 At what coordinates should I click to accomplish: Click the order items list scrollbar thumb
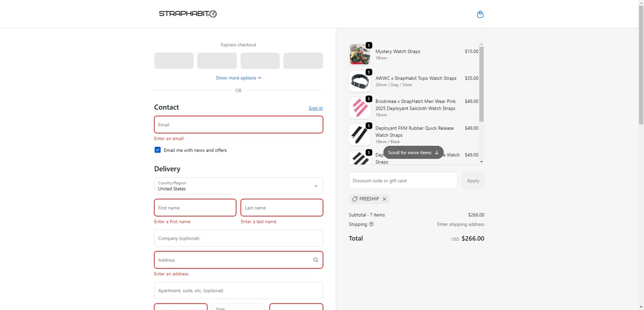point(481,84)
